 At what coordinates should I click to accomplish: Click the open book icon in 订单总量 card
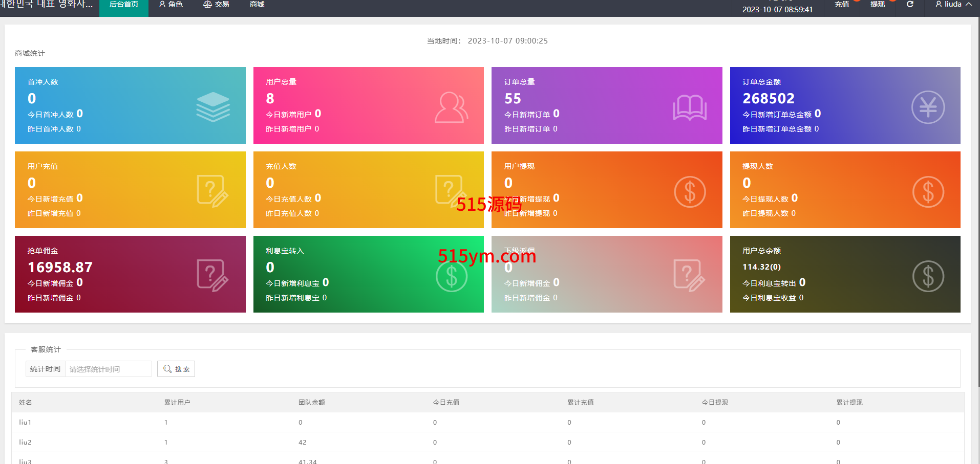point(690,107)
